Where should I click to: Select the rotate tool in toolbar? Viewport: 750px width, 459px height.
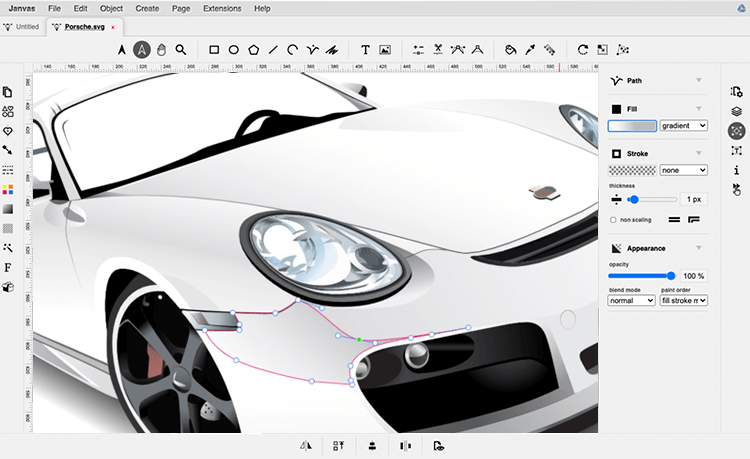(x=583, y=50)
